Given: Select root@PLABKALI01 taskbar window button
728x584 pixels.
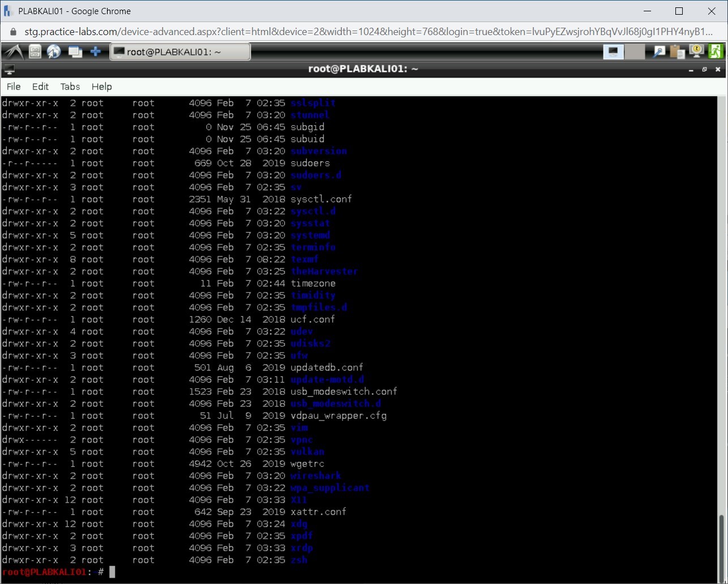Looking at the screenshot, I should point(180,52).
